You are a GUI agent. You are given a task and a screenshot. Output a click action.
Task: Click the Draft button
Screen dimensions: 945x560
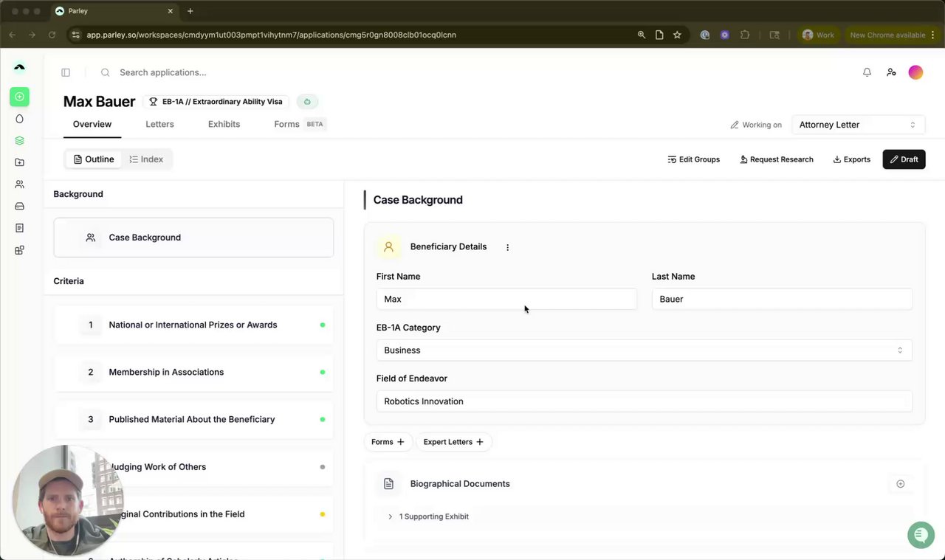[x=904, y=159]
